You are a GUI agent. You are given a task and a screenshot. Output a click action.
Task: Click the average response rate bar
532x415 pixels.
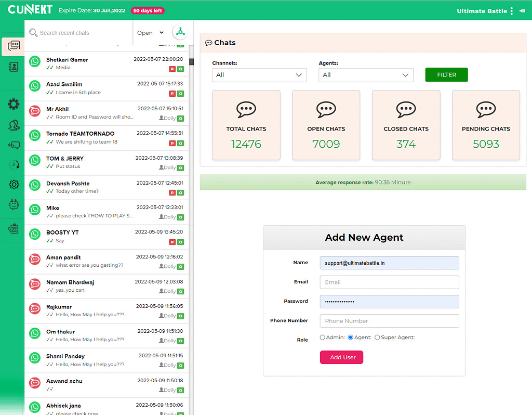pyautogui.click(x=363, y=182)
